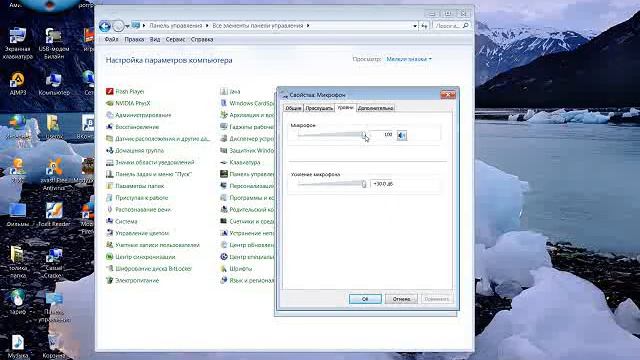Image resolution: width=640 pixels, height=360 pixels.
Task: Click Панель управления in the address path
Action: click(x=176, y=26)
